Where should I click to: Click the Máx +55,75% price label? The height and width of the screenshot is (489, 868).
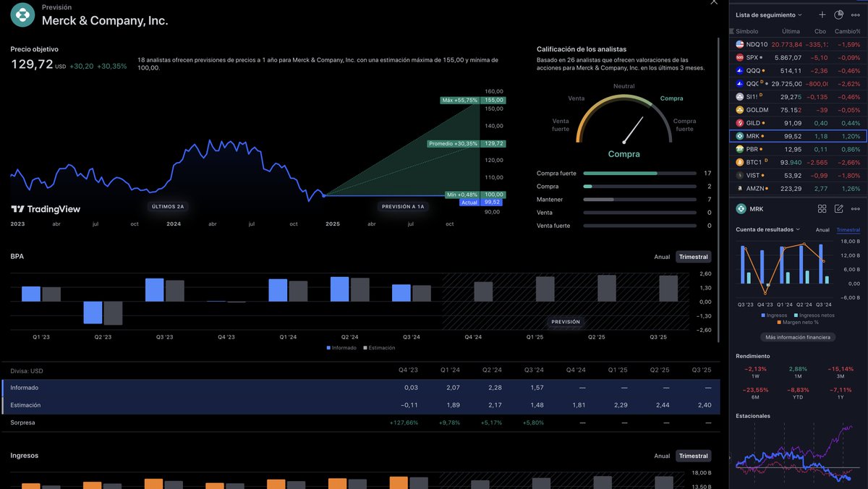click(x=460, y=100)
